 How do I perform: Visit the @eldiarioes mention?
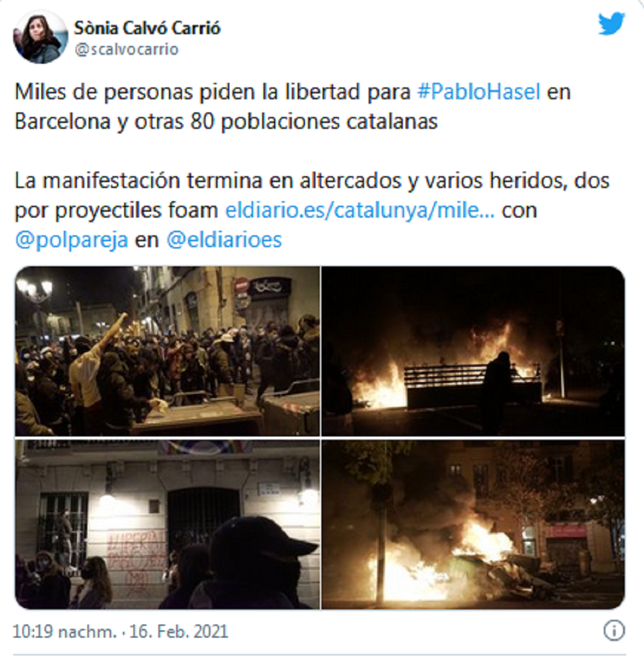(x=224, y=239)
